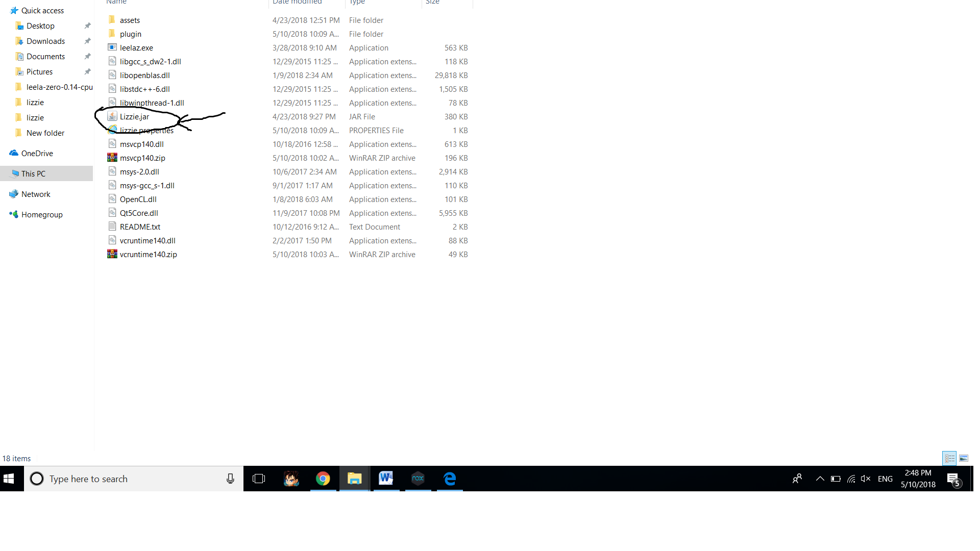Open Quick access in the navigation pane

pos(42,10)
